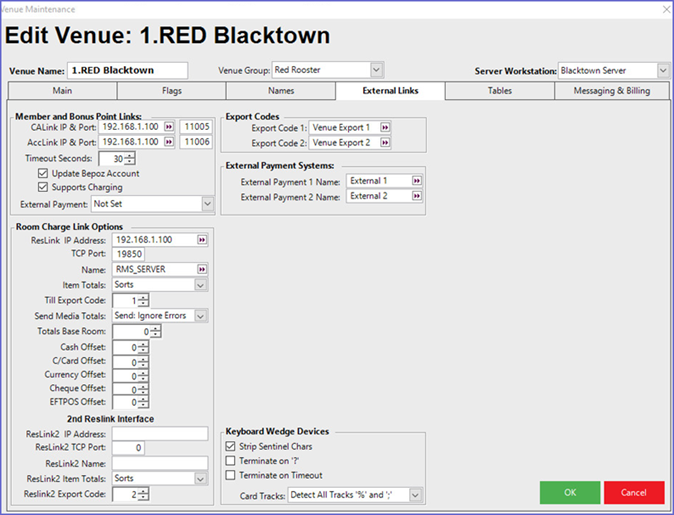Click the Cash Offset spinner
This screenshot has height=515, width=674.
[x=144, y=347]
